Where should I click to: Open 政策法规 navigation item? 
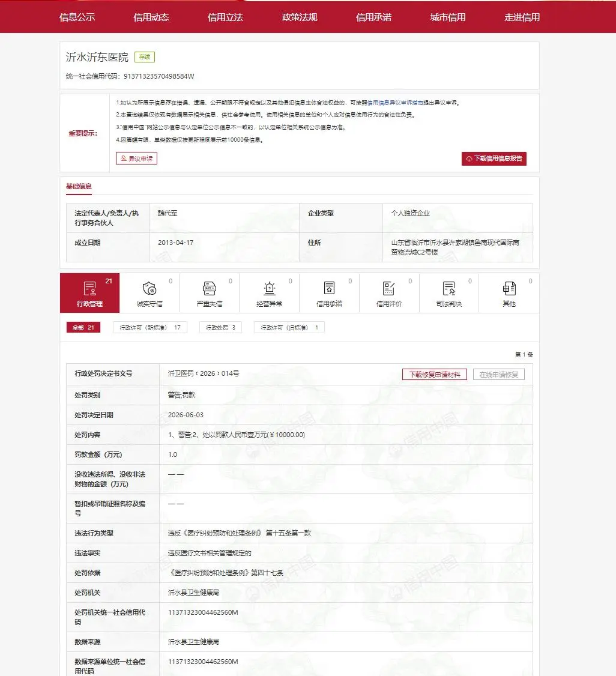(x=300, y=17)
